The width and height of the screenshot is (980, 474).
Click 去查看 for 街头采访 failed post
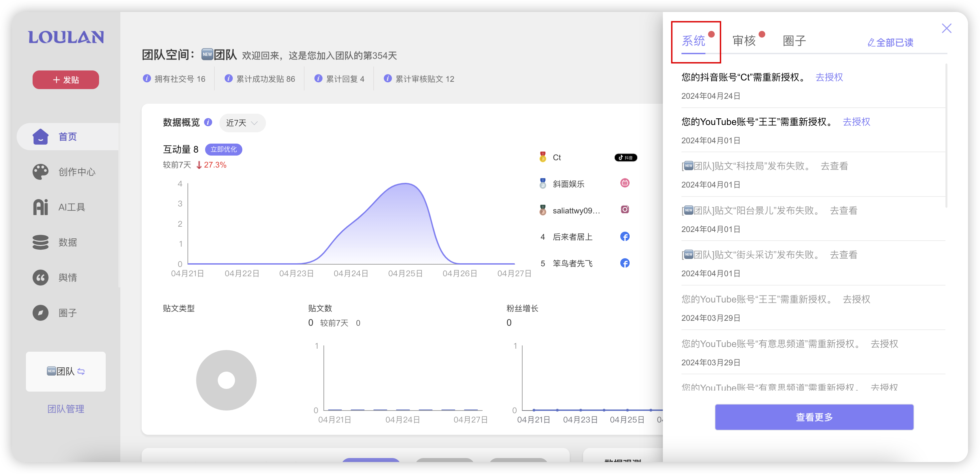click(843, 255)
